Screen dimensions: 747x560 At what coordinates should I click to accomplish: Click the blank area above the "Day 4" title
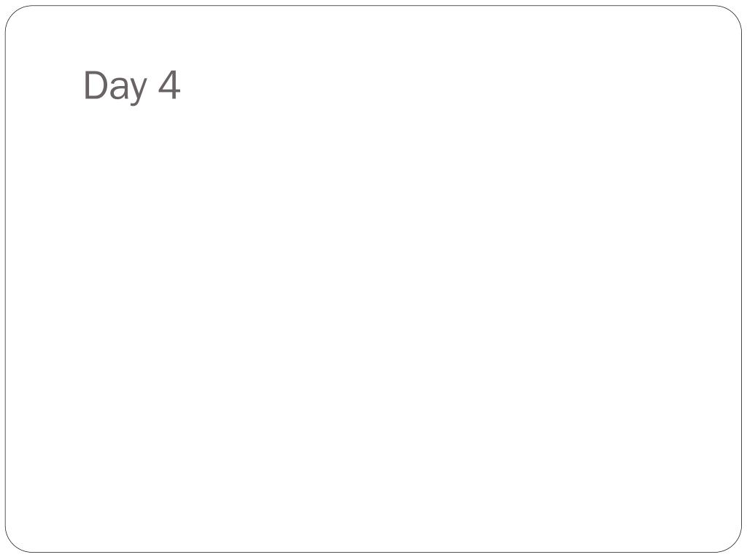(132, 38)
